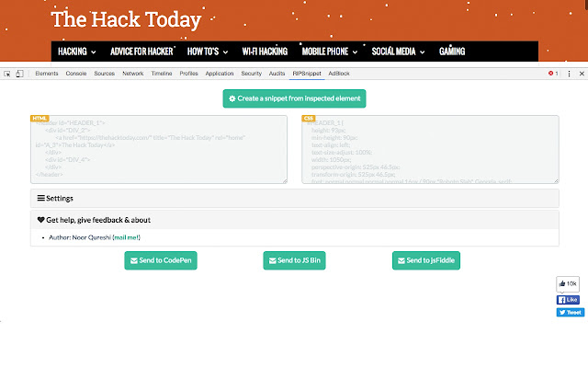
Task: Switch to the Application tab
Action: point(220,74)
